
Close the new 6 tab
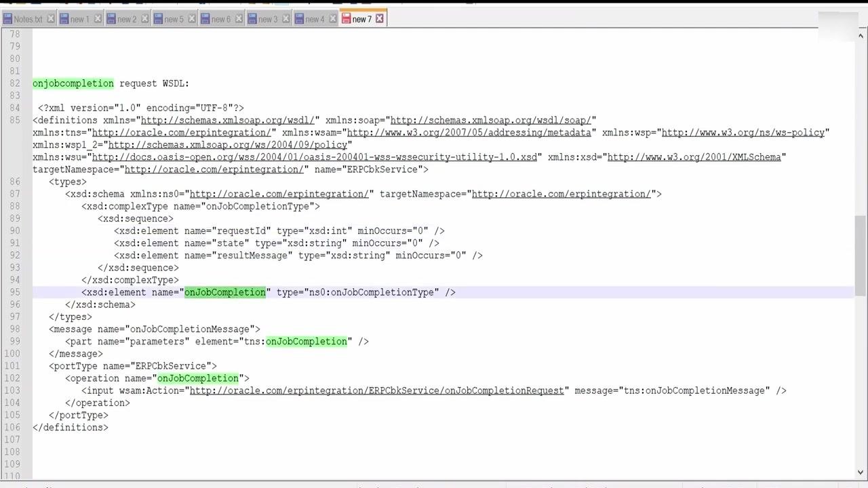pyautogui.click(x=238, y=19)
